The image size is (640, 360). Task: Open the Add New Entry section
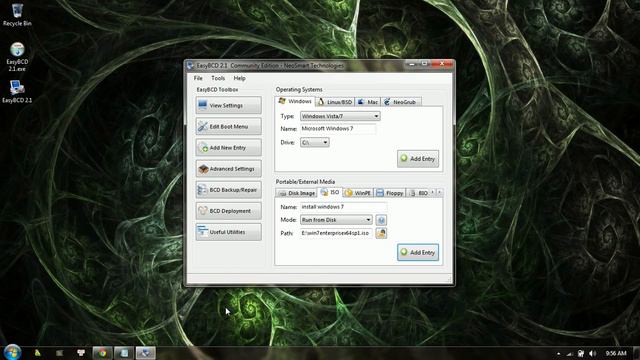(229, 148)
